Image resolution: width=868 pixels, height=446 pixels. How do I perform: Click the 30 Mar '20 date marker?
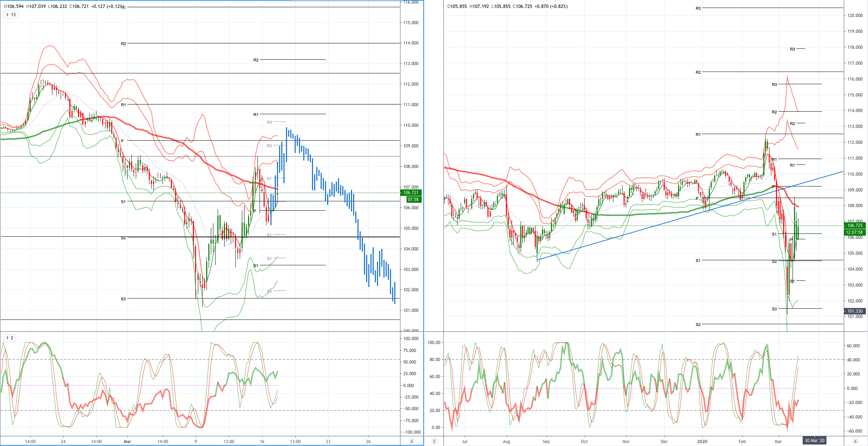click(x=815, y=441)
